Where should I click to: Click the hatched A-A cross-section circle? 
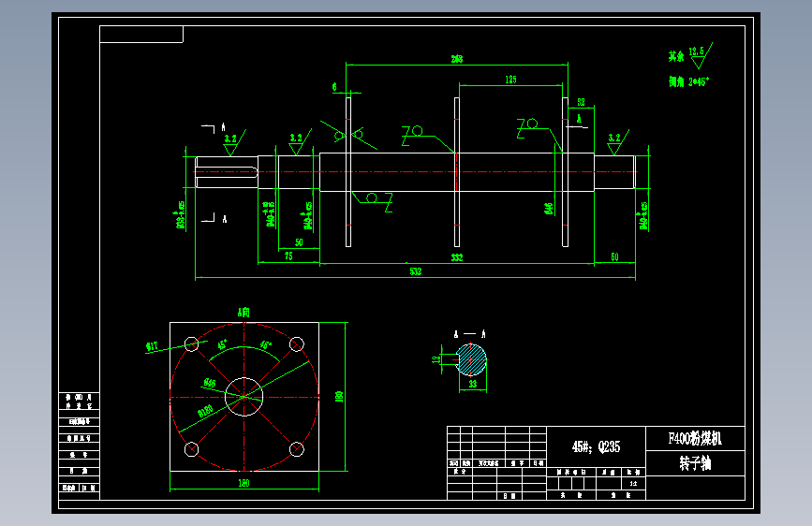(471, 359)
